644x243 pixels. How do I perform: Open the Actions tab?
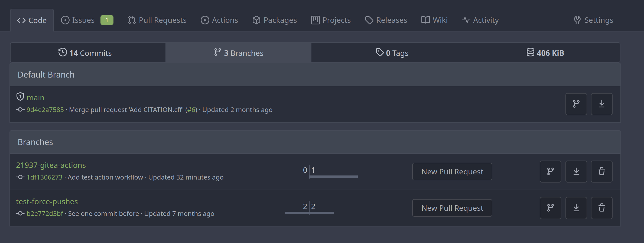pos(219,20)
